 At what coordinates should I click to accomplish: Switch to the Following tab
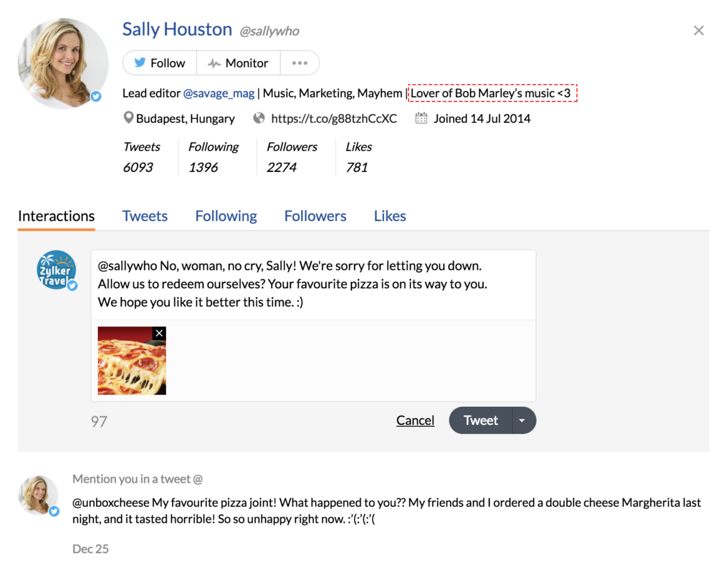click(226, 216)
